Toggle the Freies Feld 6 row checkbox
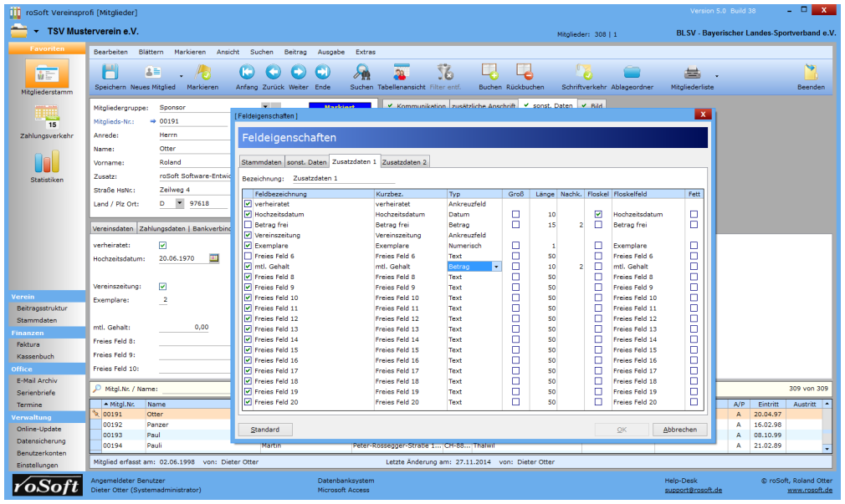The height and width of the screenshot is (504, 845). click(248, 256)
